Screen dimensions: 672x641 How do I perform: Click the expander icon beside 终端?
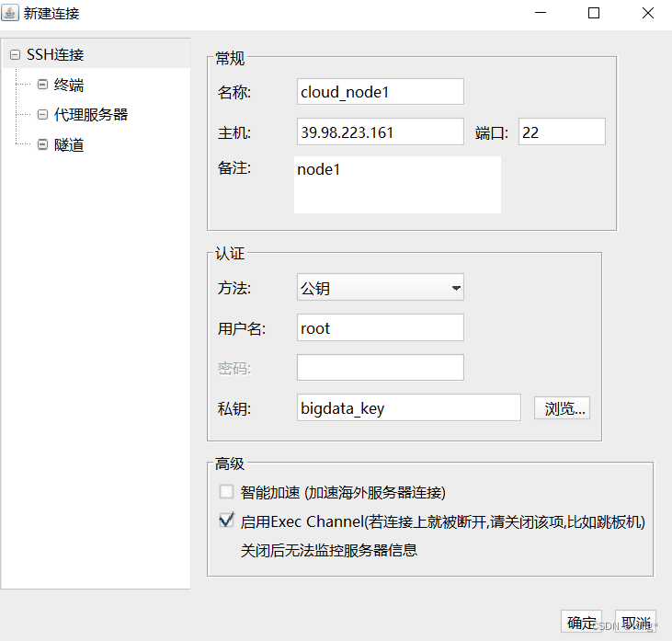[42, 85]
